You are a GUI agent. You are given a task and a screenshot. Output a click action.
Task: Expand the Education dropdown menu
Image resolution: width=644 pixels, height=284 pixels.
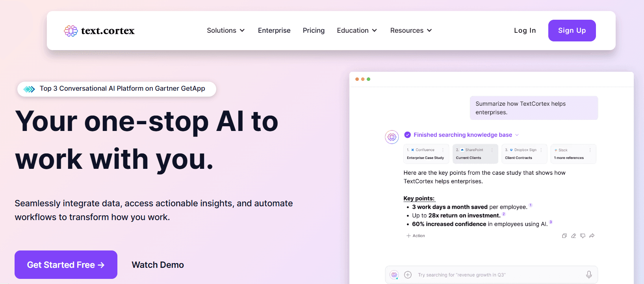[357, 30]
